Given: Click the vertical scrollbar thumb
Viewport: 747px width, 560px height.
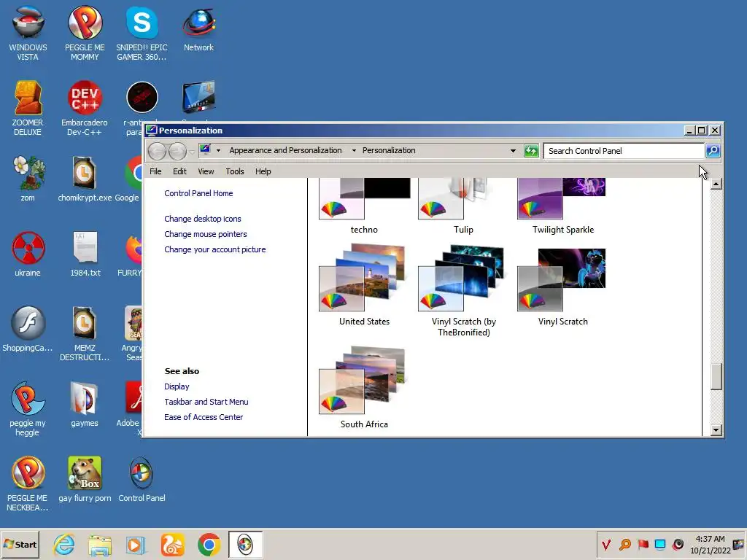Looking at the screenshot, I should click(x=716, y=377).
